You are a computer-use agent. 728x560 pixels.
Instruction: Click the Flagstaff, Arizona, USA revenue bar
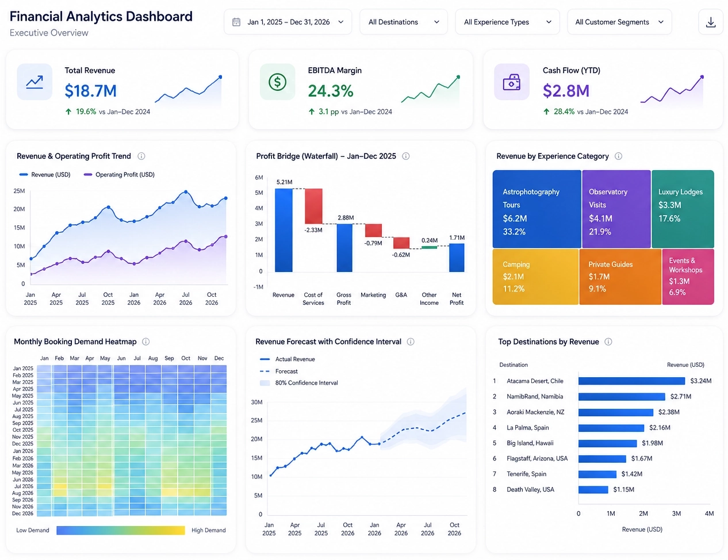click(x=602, y=459)
